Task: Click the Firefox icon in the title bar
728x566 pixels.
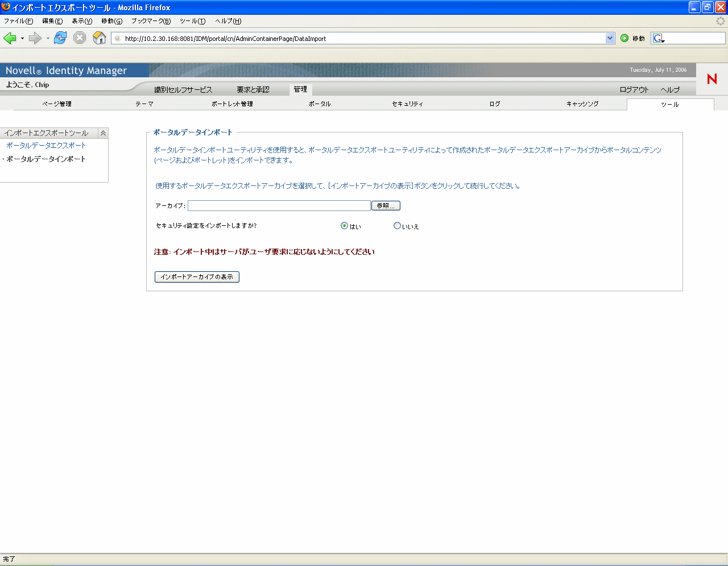Action: point(6,7)
